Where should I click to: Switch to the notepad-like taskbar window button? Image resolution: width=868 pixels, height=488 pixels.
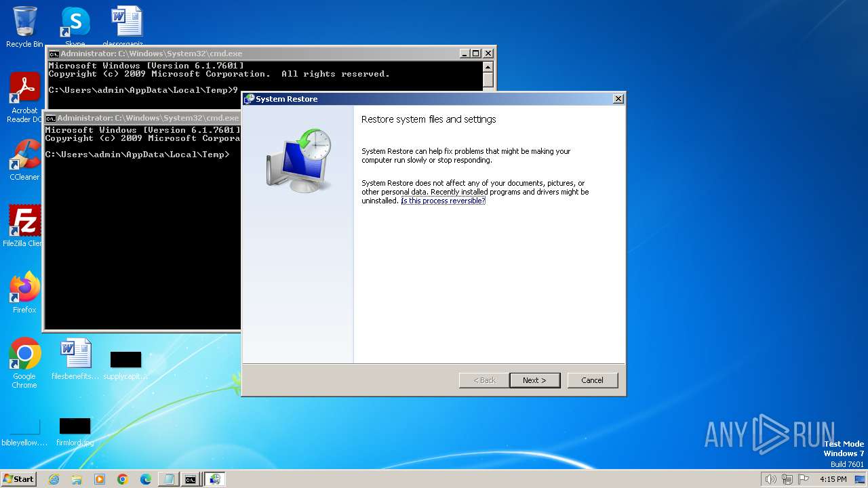(168, 479)
